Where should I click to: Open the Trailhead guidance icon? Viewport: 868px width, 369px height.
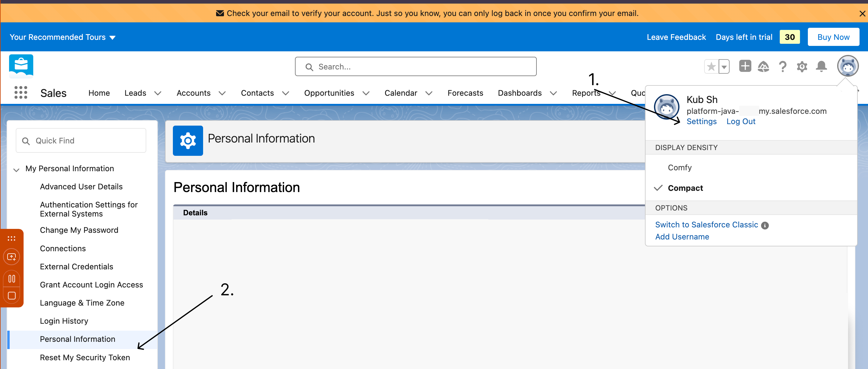point(763,67)
